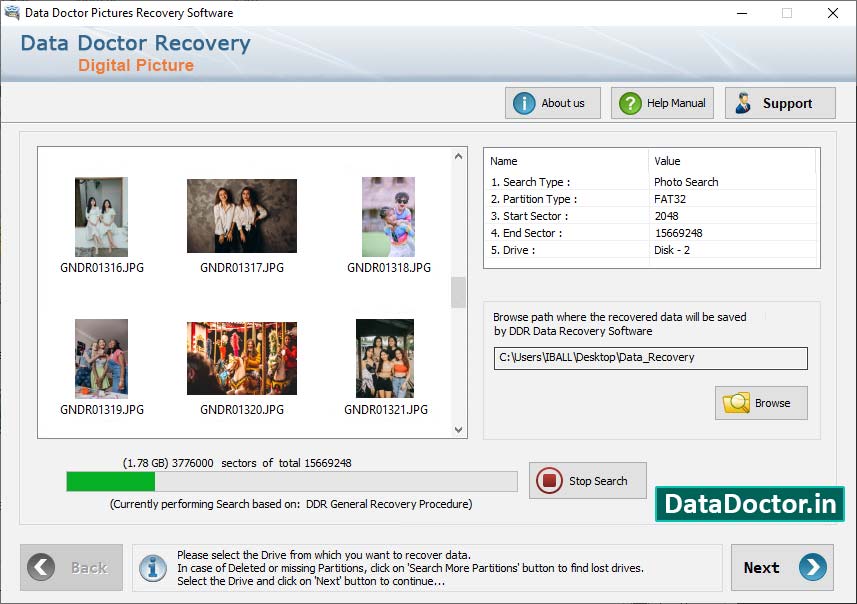
Task: Select thumbnail GNDR01319.JPG
Action: 102,359
